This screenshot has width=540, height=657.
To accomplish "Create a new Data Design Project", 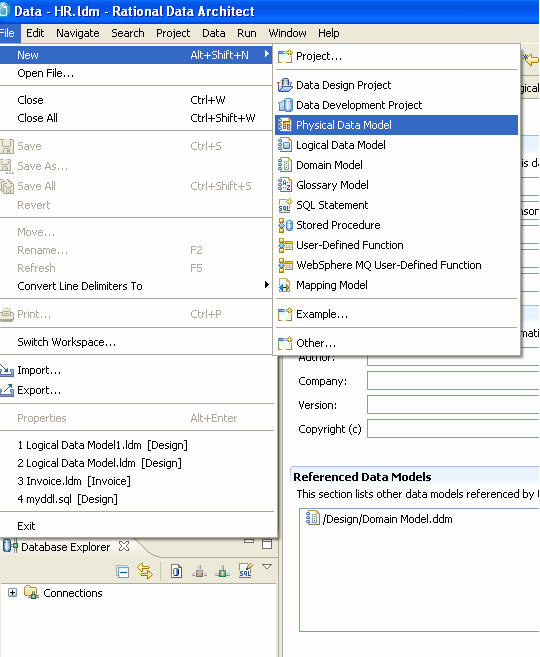I will coord(396,85).
